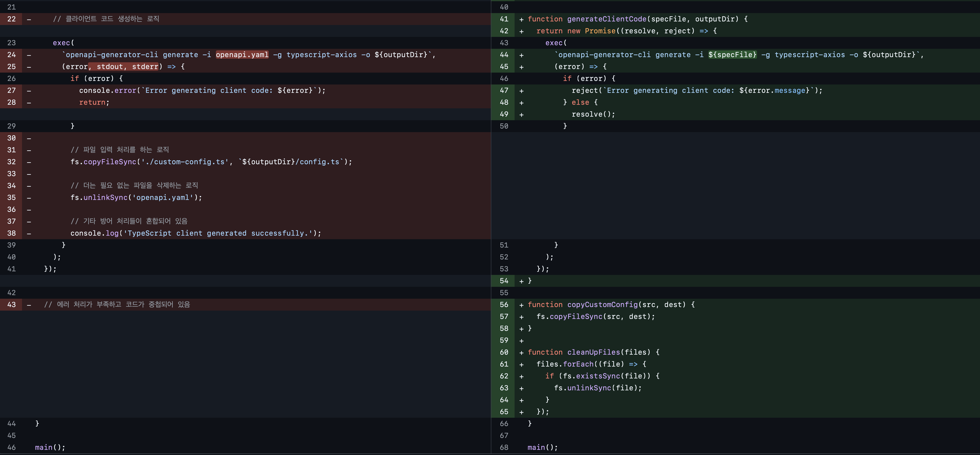
Task: Click the highlighted ', stdout, stderr' in the removed callback
Action: pos(123,67)
